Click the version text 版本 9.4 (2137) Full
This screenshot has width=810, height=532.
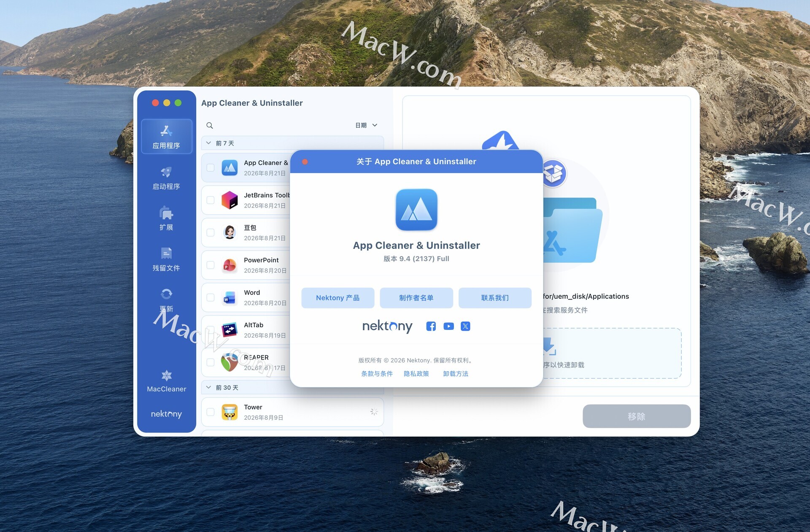(x=416, y=259)
